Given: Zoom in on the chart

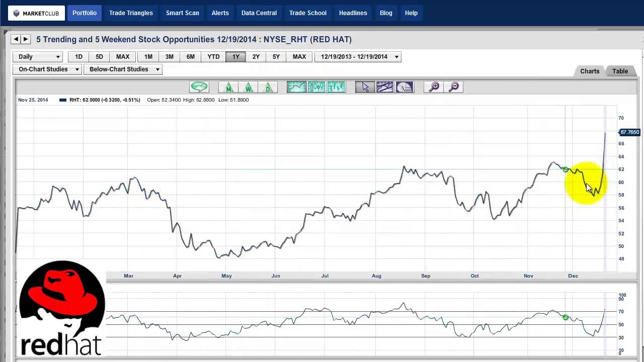Looking at the screenshot, I should coord(434,87).
